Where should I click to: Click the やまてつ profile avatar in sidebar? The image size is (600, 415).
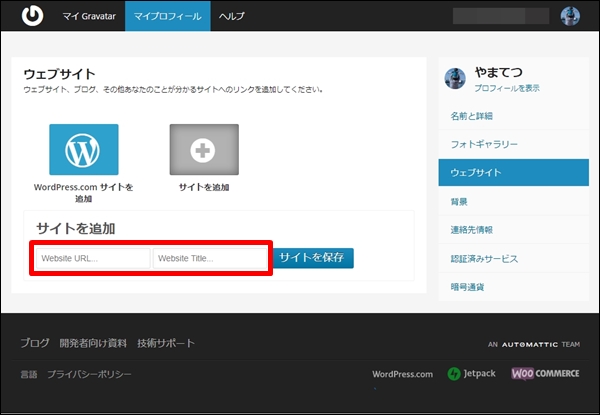pyautogui.click(x=455, y=78)
